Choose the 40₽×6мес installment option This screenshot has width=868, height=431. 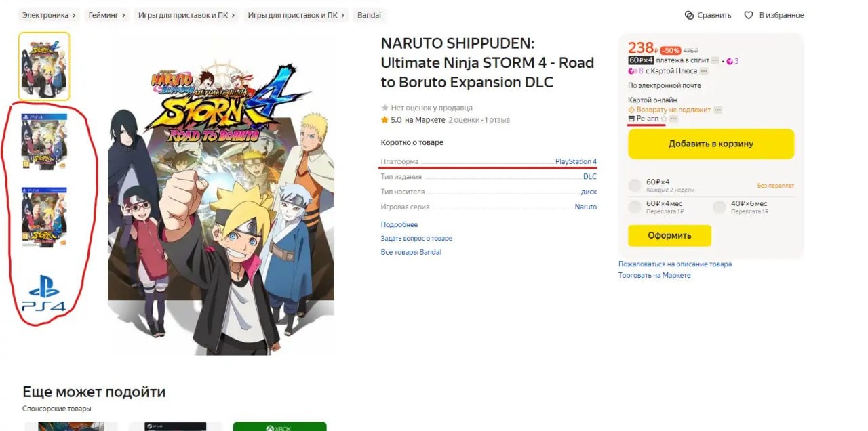point(719,207)
